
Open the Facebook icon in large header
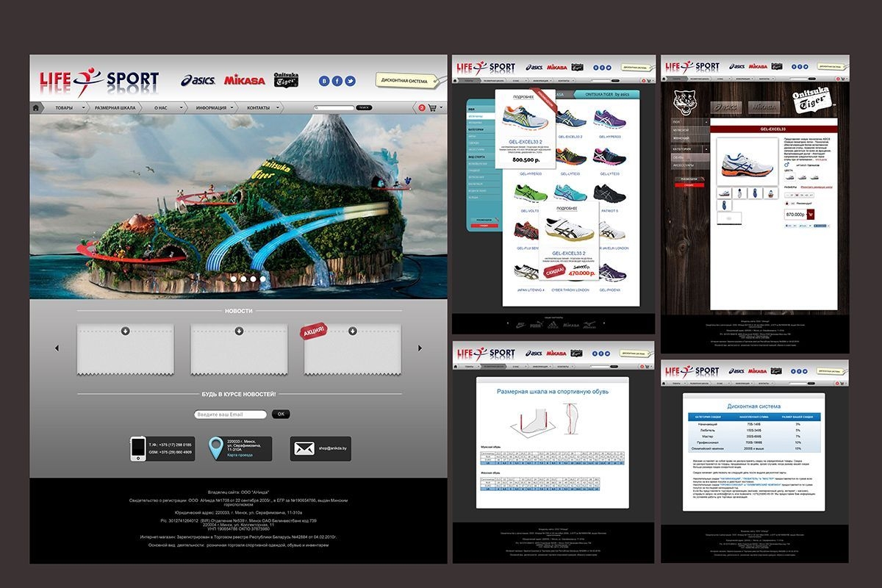point(337,81)
